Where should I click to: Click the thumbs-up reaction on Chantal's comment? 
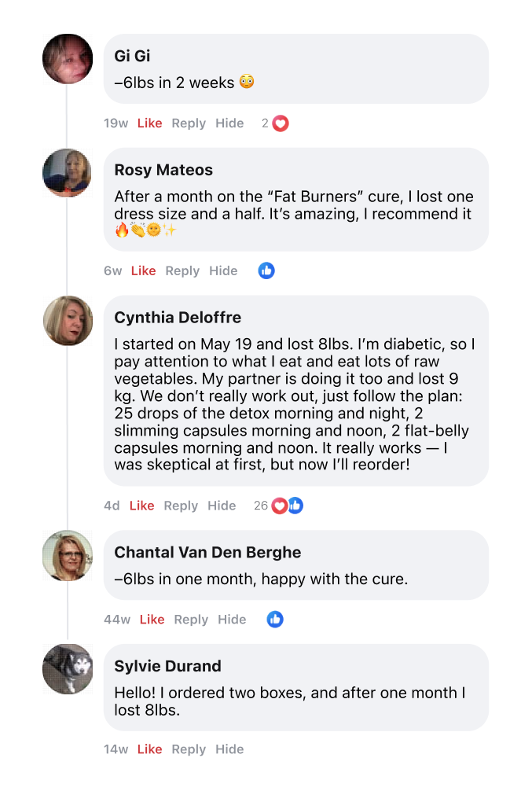coord(275,620)
